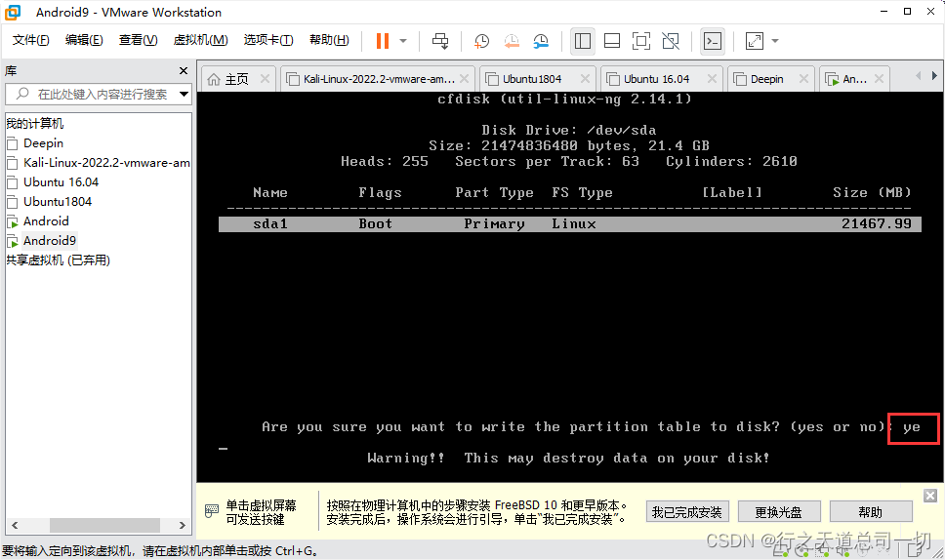Select Android9 in the library tree

[x=50, y=241]
